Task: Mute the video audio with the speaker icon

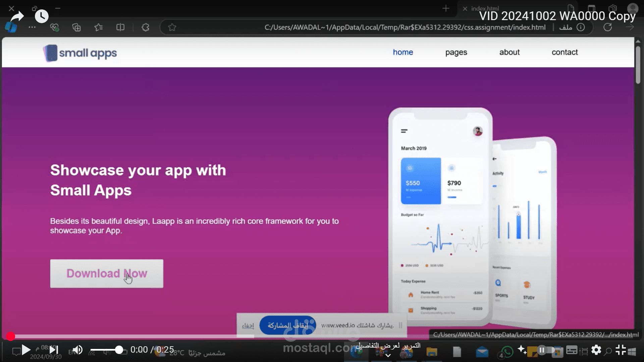Action: (77, 350)
